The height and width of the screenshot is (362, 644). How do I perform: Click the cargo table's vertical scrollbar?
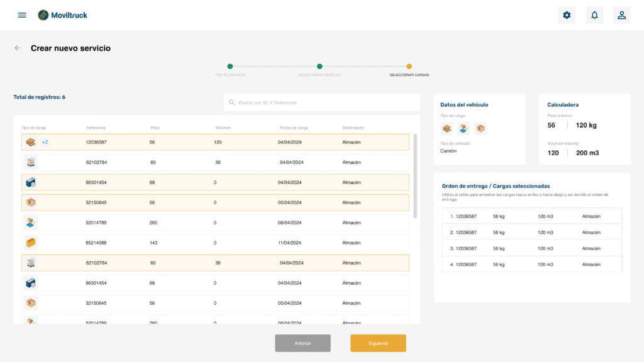pyautogui.click(x=414, y=176)
